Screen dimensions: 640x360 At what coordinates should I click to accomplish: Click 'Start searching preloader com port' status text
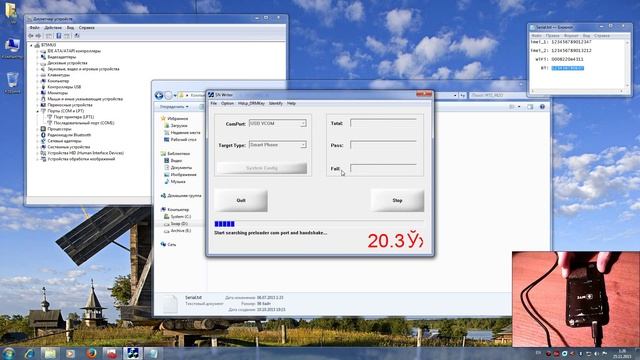click(271, 233)
